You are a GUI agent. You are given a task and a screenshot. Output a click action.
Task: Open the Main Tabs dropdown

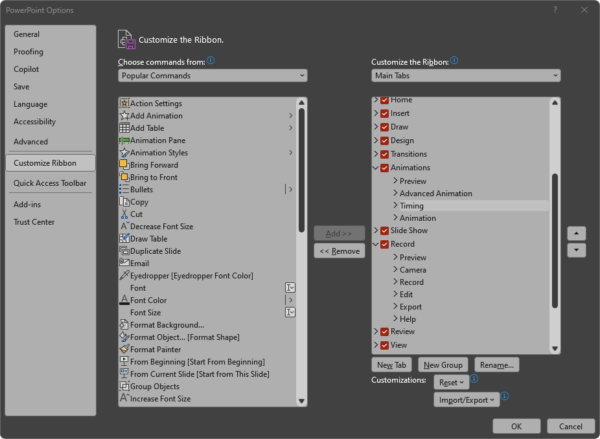(x=466, y=75)
